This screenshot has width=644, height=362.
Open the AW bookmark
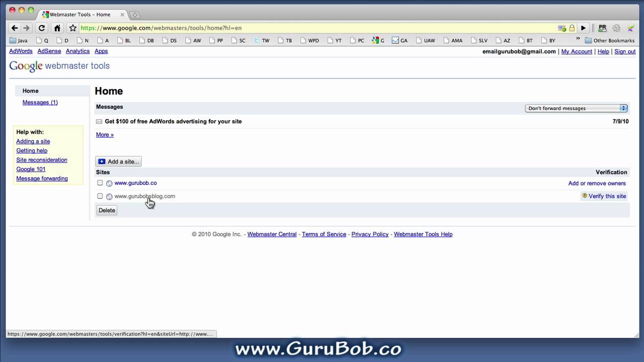tap(193, 40)
